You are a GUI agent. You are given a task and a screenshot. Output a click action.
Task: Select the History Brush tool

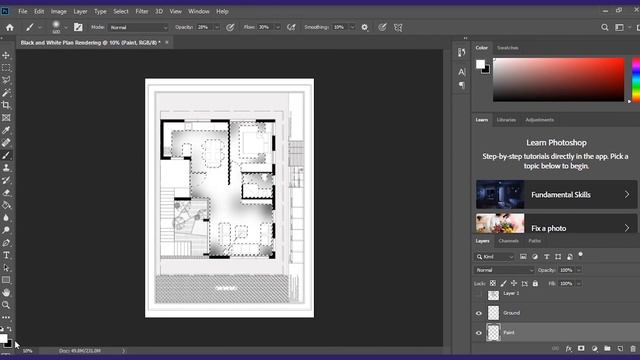[x=6, y=180]
